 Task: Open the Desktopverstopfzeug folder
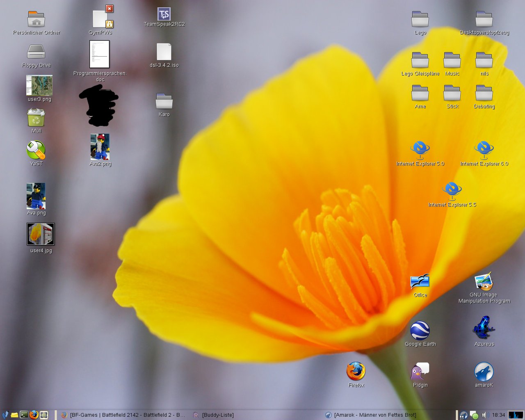point(484,19)
